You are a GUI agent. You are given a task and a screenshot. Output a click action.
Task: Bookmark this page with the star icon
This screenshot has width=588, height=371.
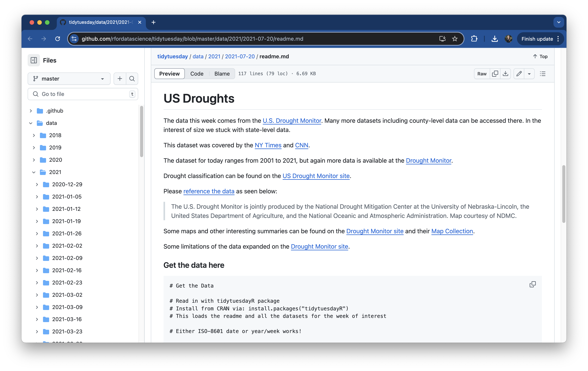pos(455,39)
